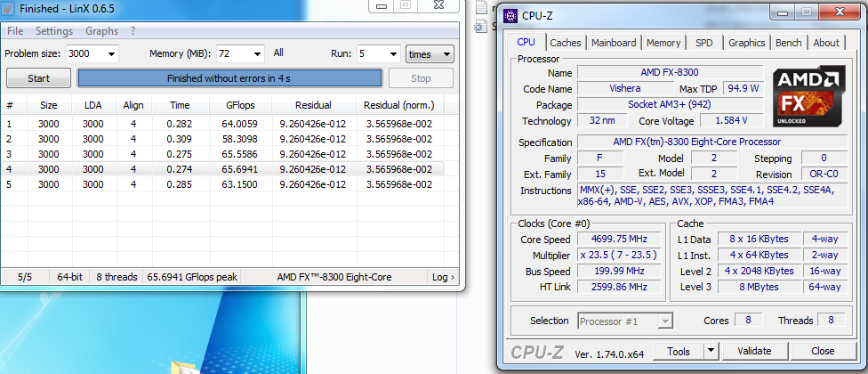Open the 'times' unit dropdown in LinX

[430, 53]
